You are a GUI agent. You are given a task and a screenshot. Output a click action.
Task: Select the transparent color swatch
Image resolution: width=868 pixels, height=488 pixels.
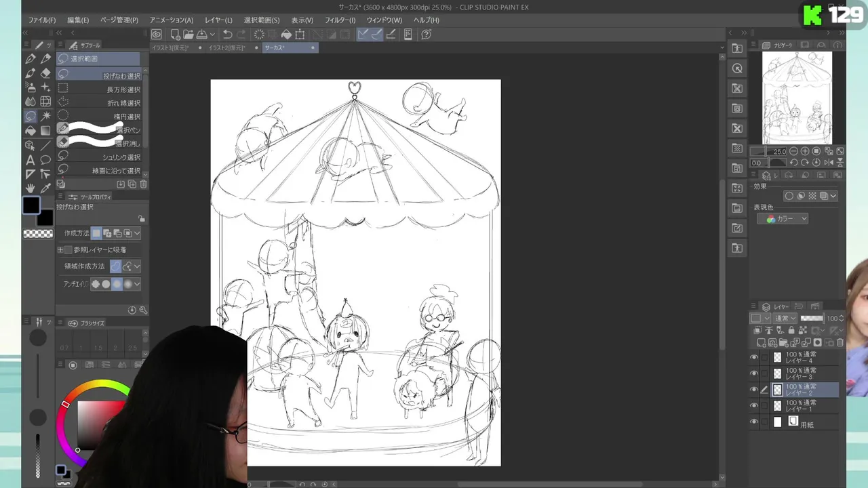coord(38,234)
